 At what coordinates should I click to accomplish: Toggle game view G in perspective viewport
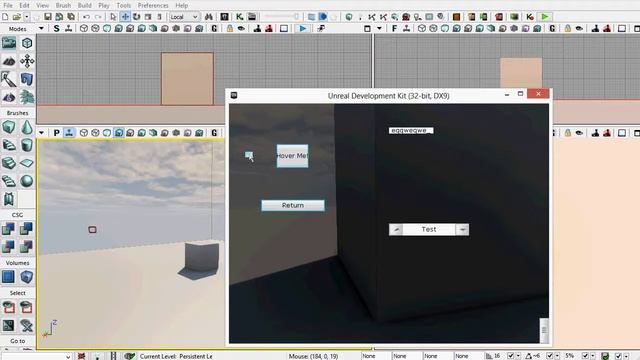[214, 133]
